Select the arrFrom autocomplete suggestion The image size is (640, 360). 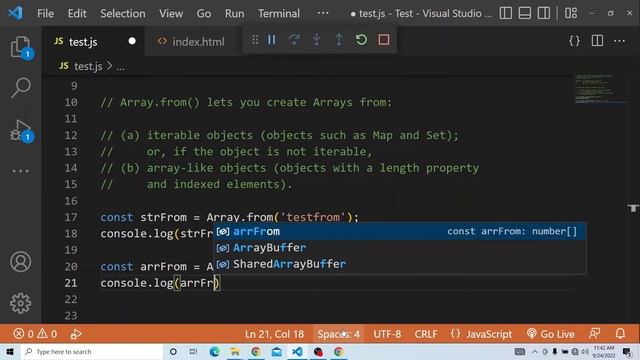point(400,231)
